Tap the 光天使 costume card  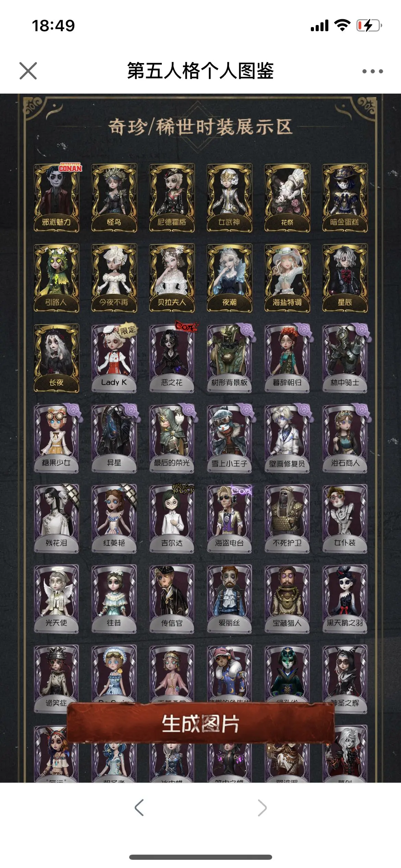point(57,599)
